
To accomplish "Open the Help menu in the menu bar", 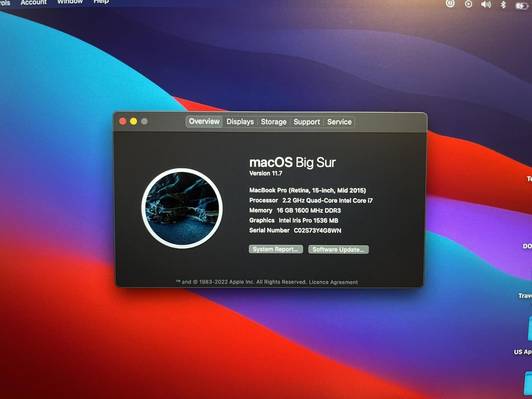I will 101,2.
